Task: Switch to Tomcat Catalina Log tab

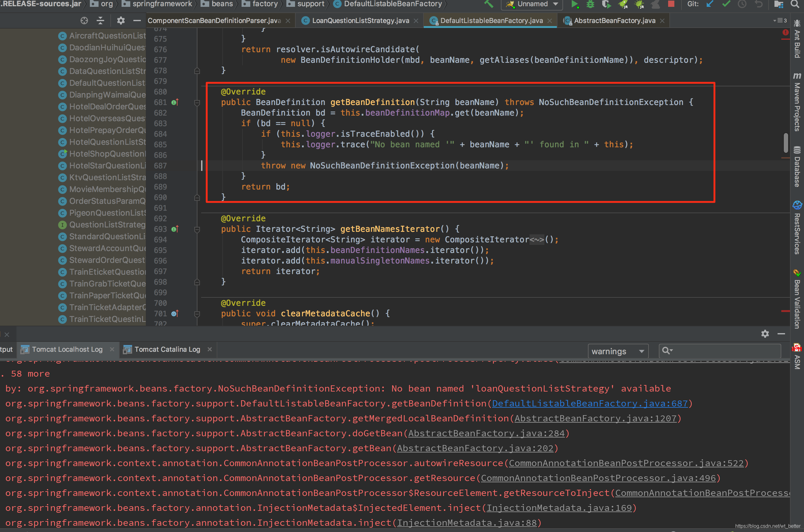Action: [167, 350]
